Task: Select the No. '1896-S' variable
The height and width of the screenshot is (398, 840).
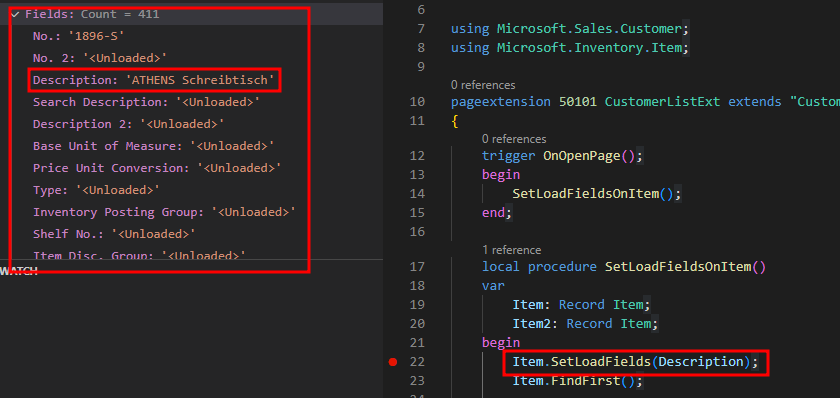Action: point(79,36)
